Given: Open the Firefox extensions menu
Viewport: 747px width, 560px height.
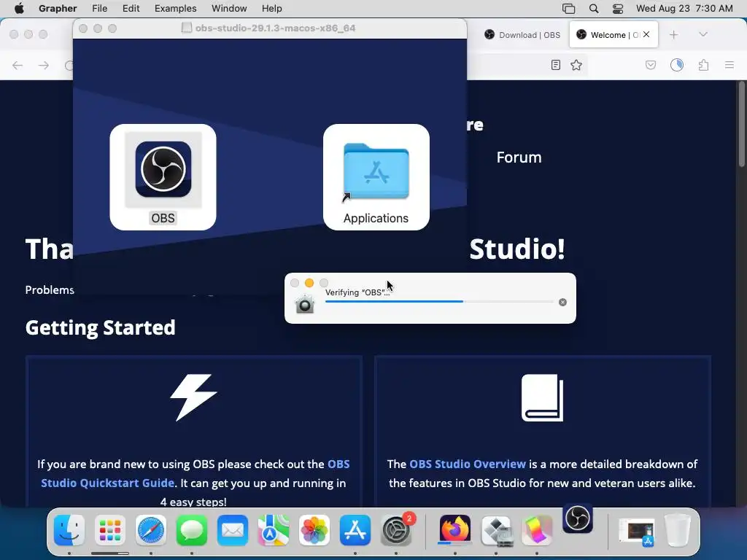Looking at the screenshot, I should point(704,65).
